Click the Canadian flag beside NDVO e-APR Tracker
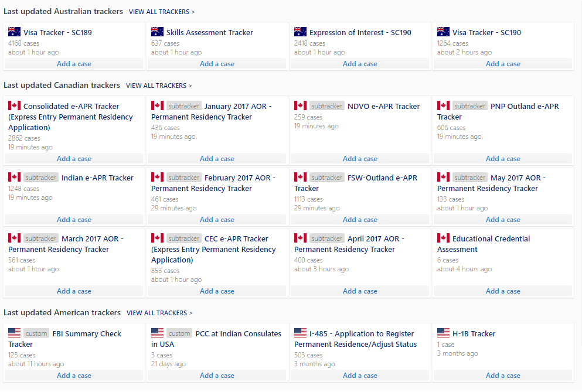 click(x=300, y=106)
